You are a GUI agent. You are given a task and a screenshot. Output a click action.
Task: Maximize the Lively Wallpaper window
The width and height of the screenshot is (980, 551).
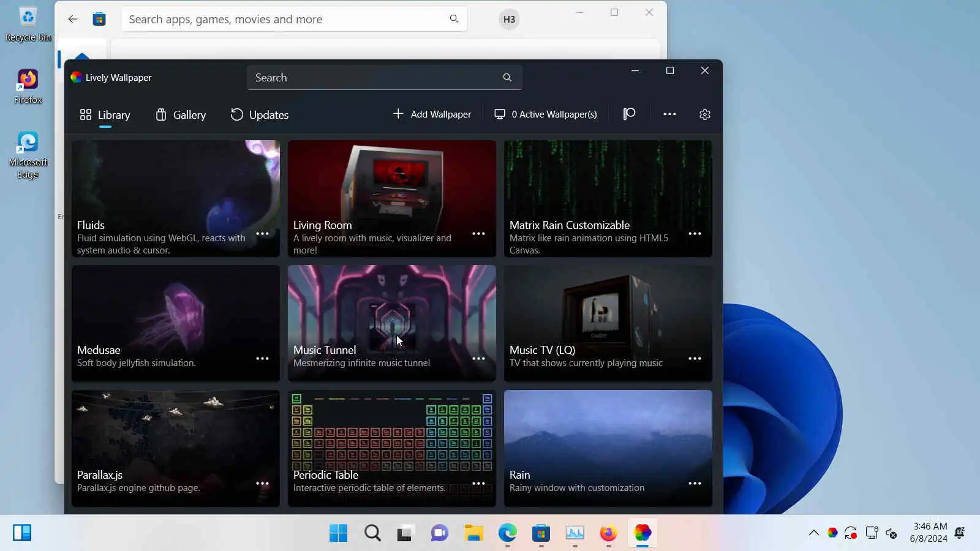[670, 71]
